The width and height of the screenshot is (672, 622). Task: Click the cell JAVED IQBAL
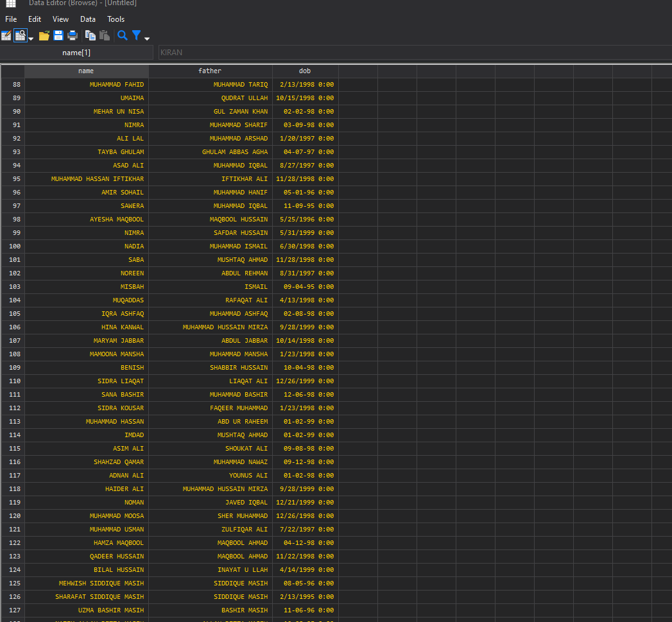click(x=211, y=503)
